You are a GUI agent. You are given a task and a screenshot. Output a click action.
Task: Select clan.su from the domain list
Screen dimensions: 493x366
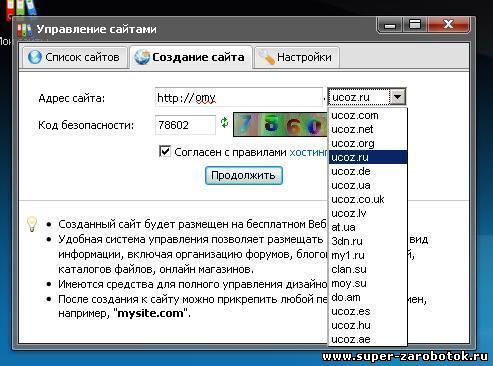[x=368, y=269]
